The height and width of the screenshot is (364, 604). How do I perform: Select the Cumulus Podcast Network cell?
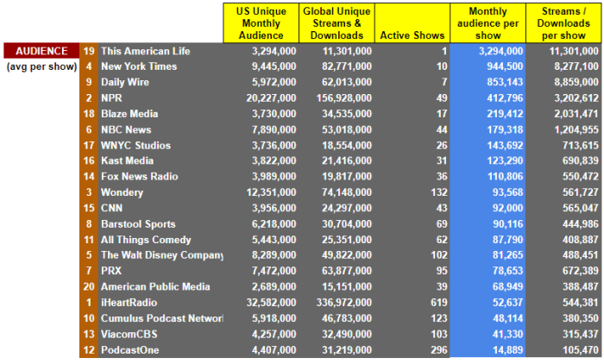162,318
